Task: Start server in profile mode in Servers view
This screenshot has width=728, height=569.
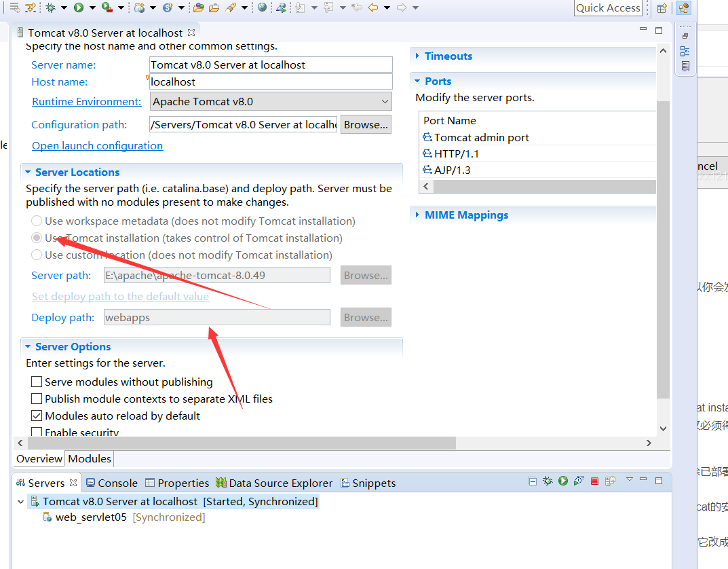Action: pyautogui.click(x=579, y=481)
